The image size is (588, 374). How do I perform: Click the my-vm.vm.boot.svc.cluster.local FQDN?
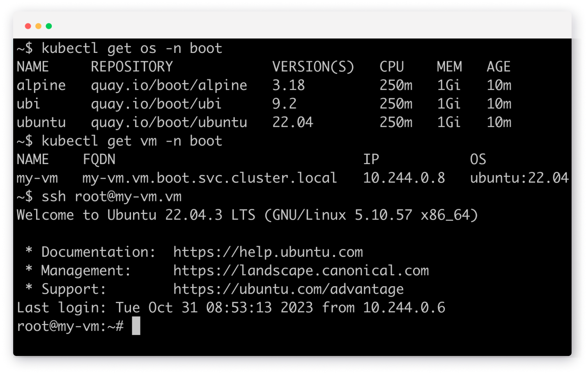209,178
